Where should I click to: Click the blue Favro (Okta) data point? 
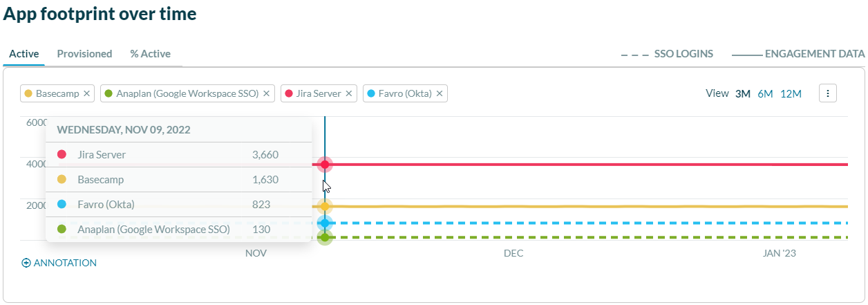click(x=325, y=223)
